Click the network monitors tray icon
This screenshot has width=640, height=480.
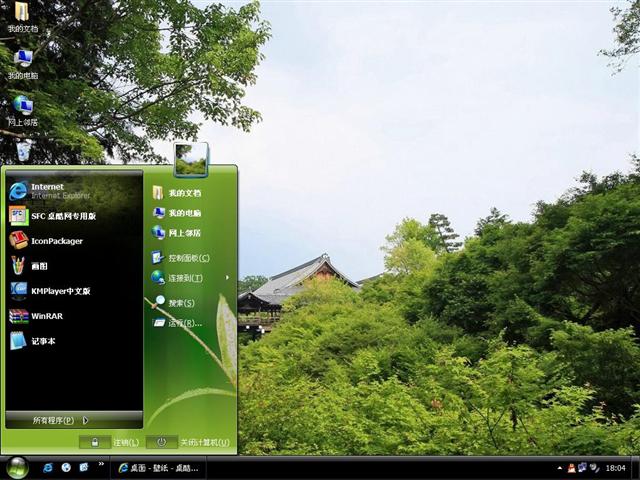tap(582, 468)
